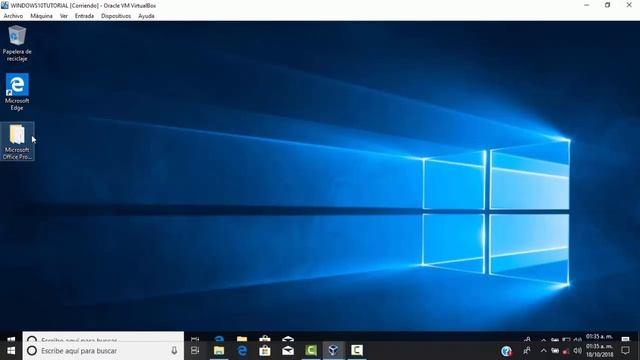The image size is (640, 360).
Task: Minimize the VirtualBox window
Action: coord(587,5)
